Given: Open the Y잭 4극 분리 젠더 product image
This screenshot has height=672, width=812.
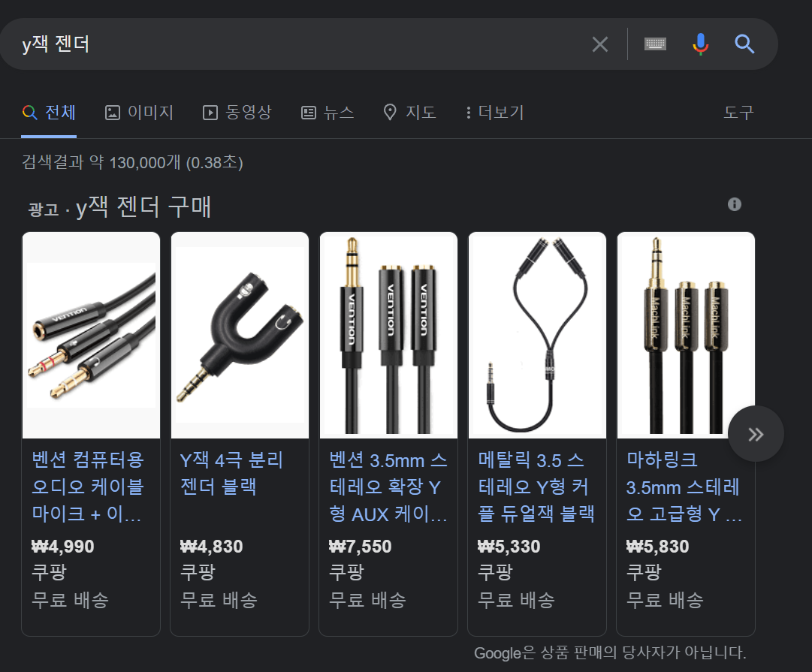Looking at the screenshot, I should (x=240, y=336).
